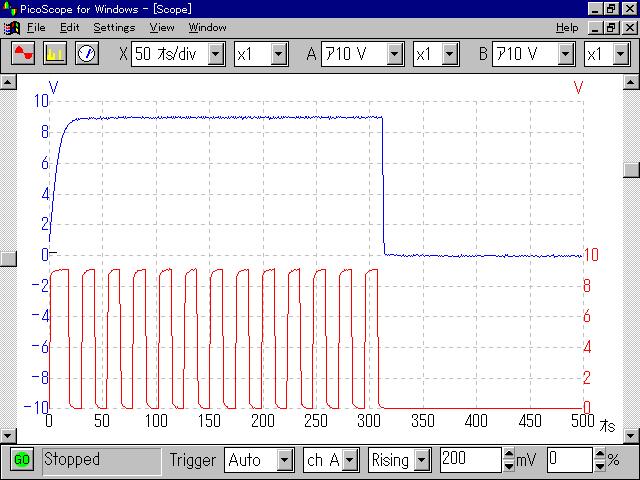This screenshot has height=480, width=640.
Task: Minimize the inner Scope document window
Action: tap(595, 28)
